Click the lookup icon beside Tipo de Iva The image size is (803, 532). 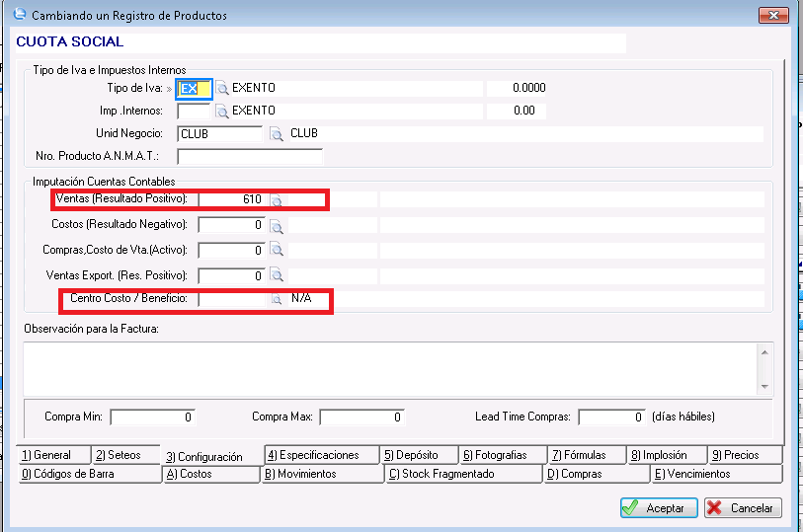[x=222, y=89]
